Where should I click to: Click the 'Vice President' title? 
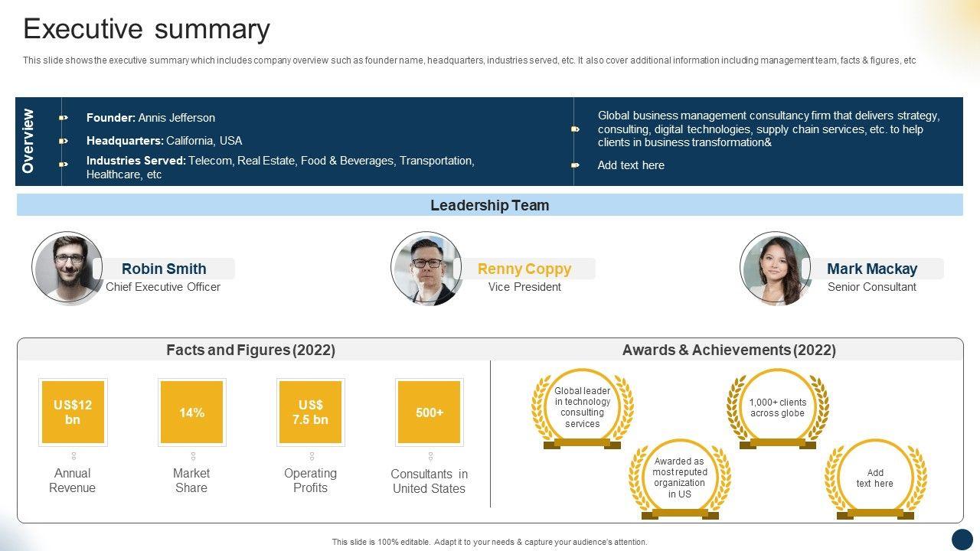(524, 287)
